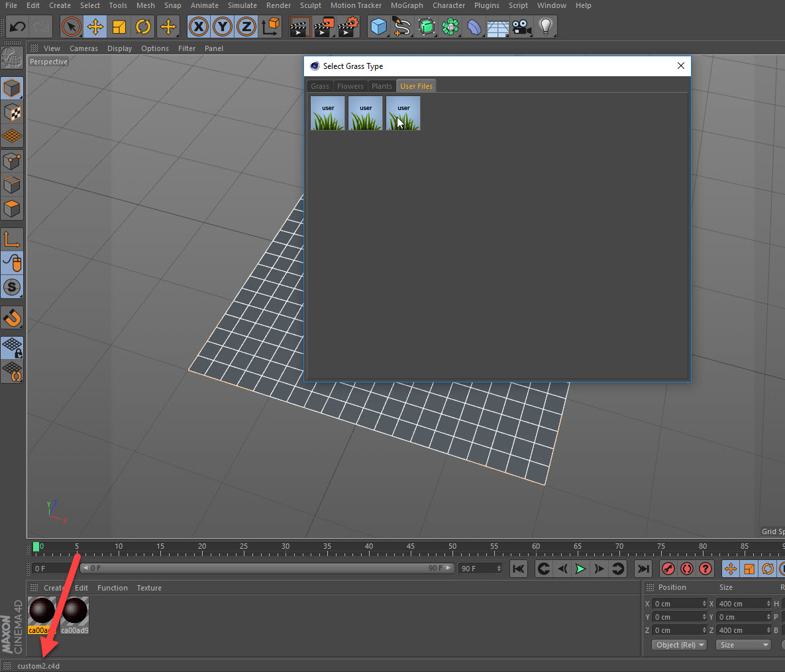This screenshot has height=672, width=785.
Task: Open the Floor environment icon
Action: click(x=497, y=27)
